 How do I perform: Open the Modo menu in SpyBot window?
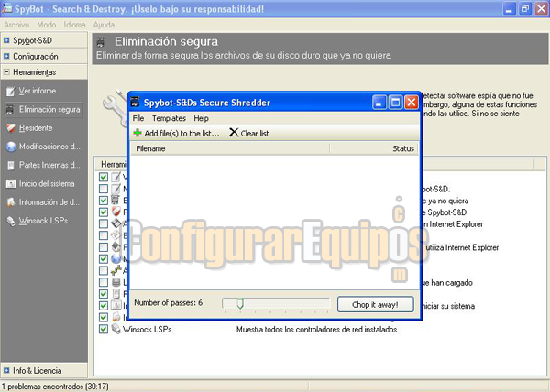point(47,25)
